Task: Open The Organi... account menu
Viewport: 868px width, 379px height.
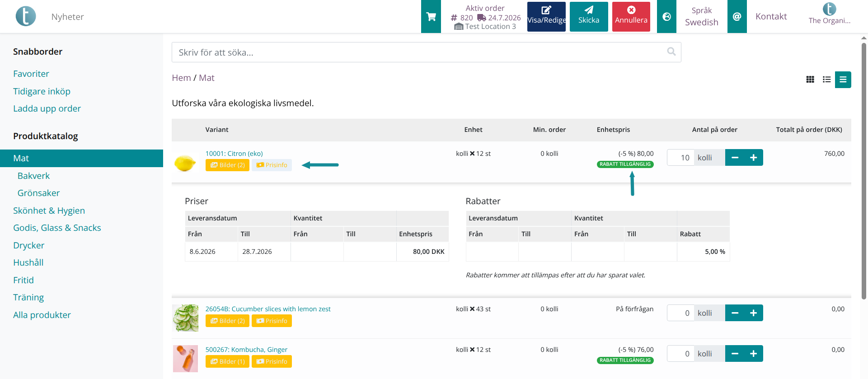Action: [x=830, y=14]
